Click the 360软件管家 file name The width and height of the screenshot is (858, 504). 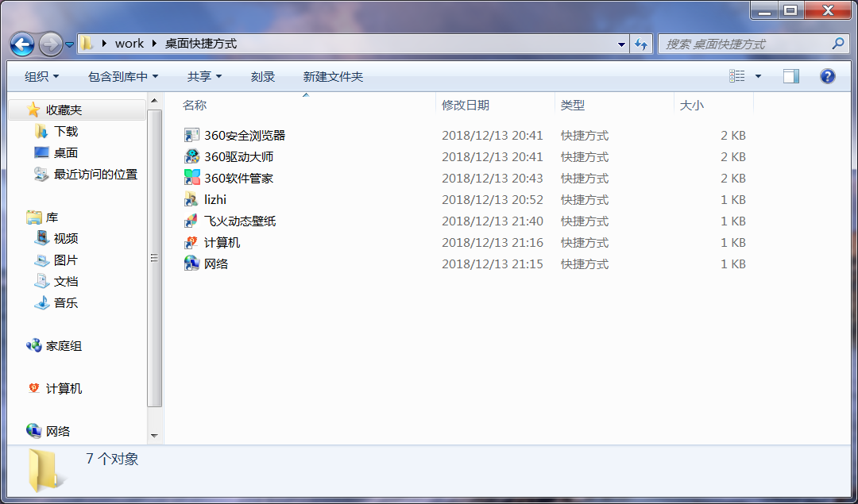(x=238, y=178)
